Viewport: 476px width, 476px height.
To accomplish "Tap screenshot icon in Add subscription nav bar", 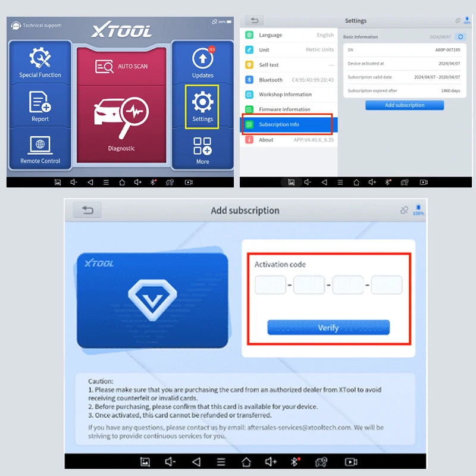I will (145, 462).
